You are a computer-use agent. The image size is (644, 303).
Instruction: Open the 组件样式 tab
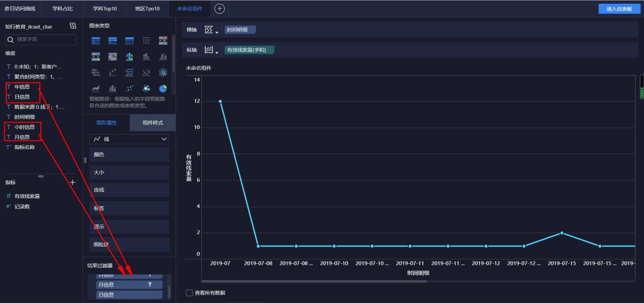(153, 123)
